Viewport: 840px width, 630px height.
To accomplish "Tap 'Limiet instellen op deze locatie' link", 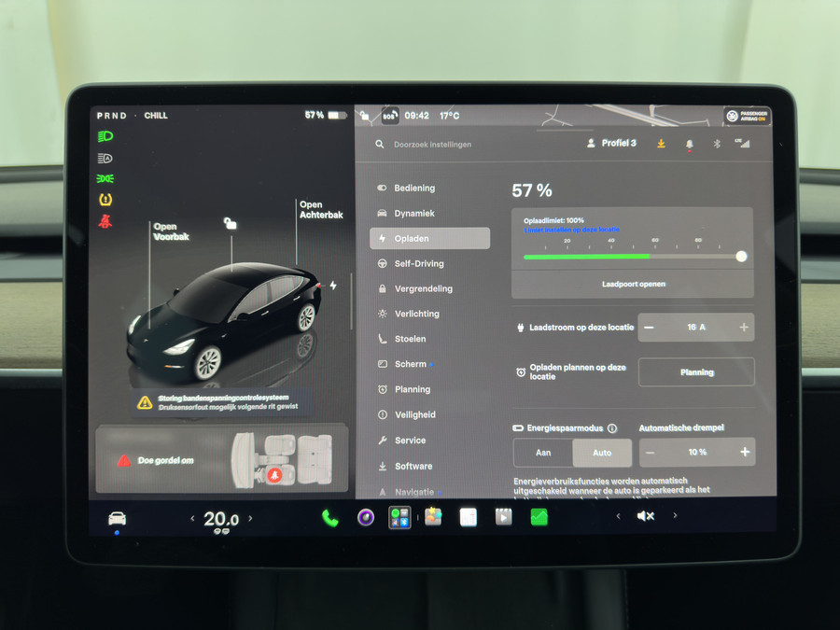I will pyautogui.click(x=571, y=230).
